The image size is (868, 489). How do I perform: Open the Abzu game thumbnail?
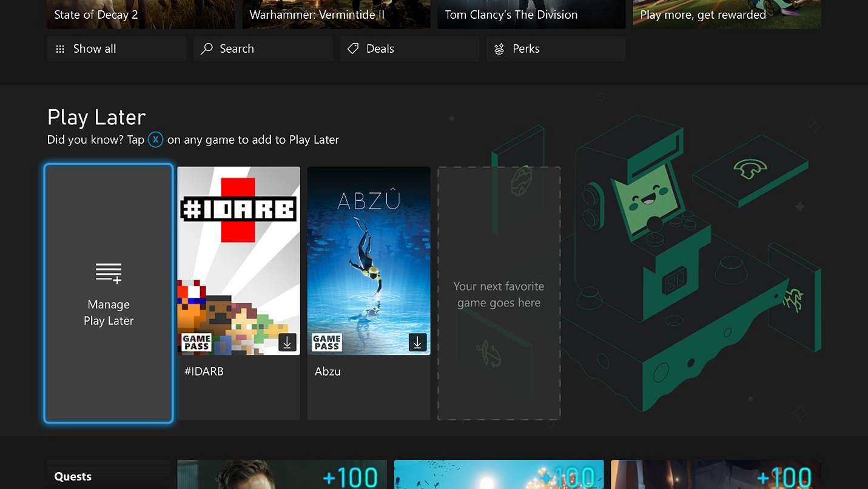tap(369, 260)
